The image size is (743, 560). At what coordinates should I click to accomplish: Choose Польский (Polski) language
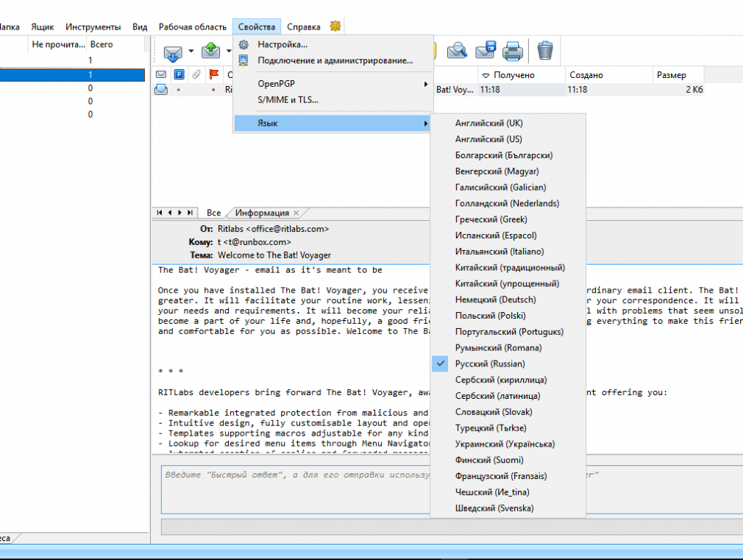[508, 316]
